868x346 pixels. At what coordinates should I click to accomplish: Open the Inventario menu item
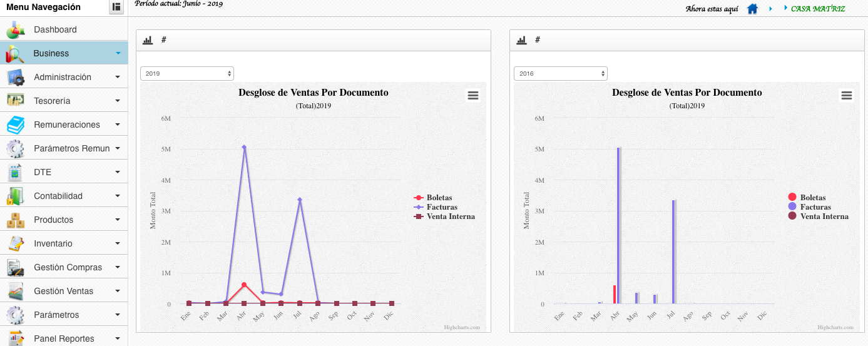tap(53, 243)
